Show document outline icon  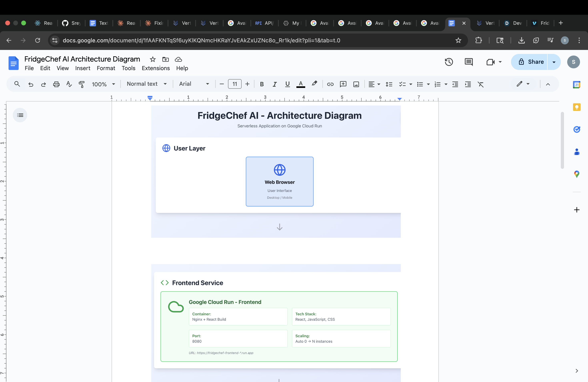pos(20,115)
